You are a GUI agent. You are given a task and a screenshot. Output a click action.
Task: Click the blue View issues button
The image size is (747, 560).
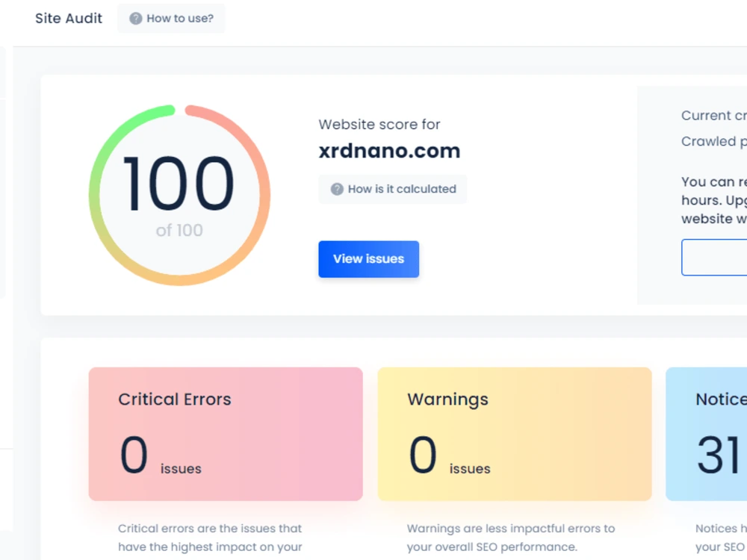point(369,259)
